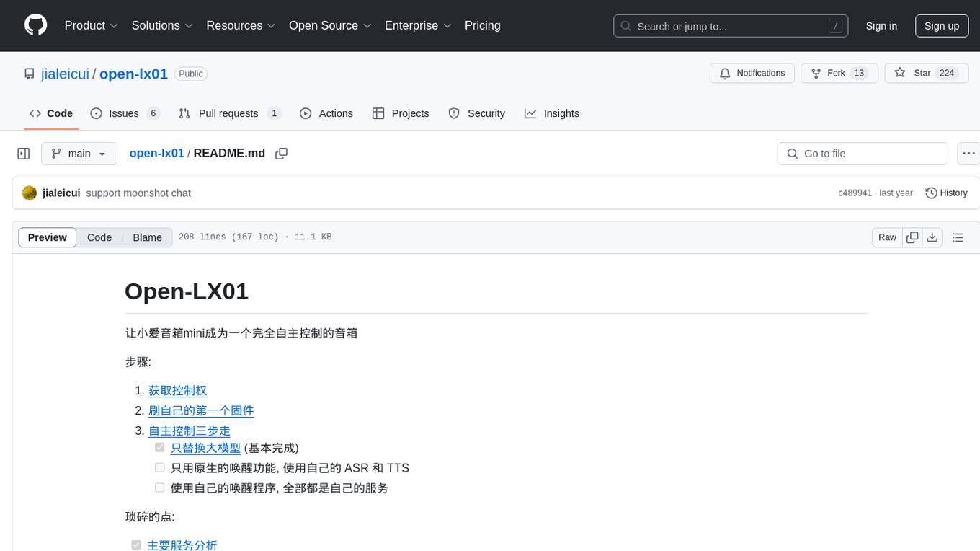
Task: Switch to the Preview view
Action: pyautogui.click(x=48, y=237)
